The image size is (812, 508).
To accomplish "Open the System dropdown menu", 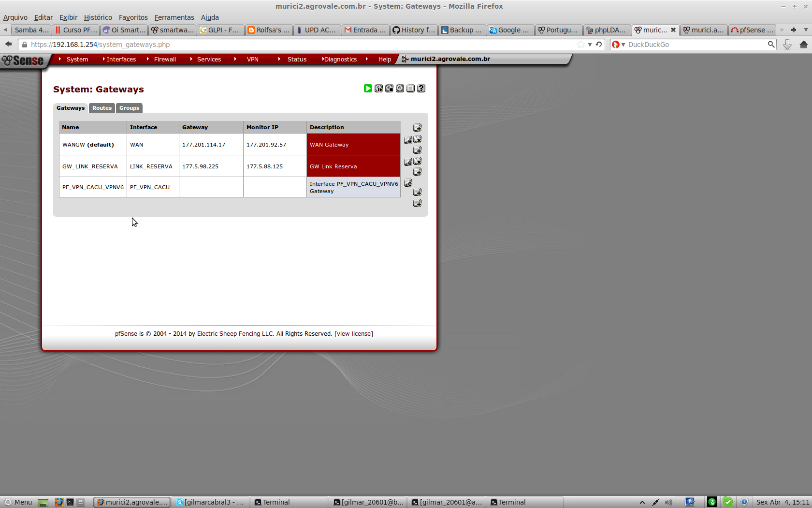I will click(77, 60).
